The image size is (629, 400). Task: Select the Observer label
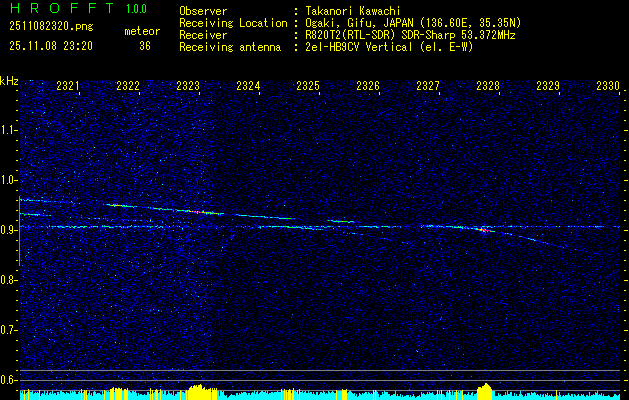point(203,11)
